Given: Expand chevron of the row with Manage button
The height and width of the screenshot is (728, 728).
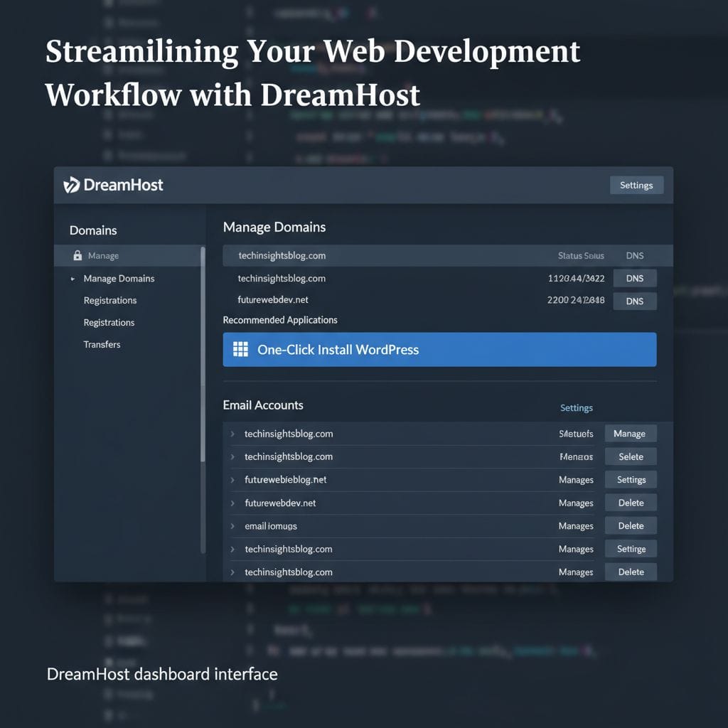Looking at the screenshot, I should [232, 434].
